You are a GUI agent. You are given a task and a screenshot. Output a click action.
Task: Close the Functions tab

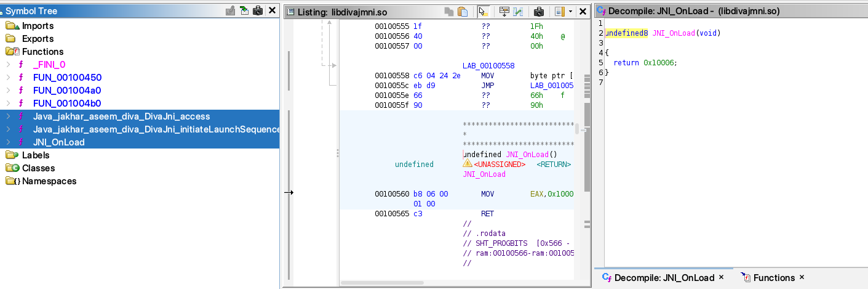coord(802,278)
